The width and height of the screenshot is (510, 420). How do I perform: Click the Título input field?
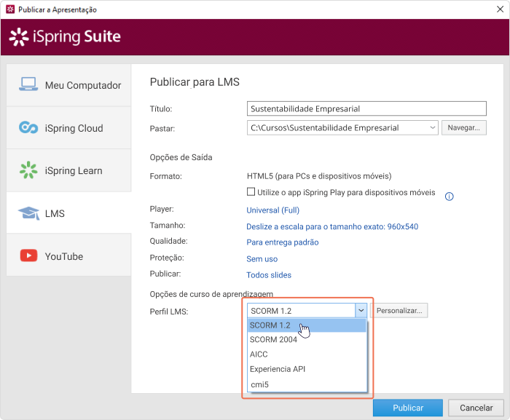366,108
